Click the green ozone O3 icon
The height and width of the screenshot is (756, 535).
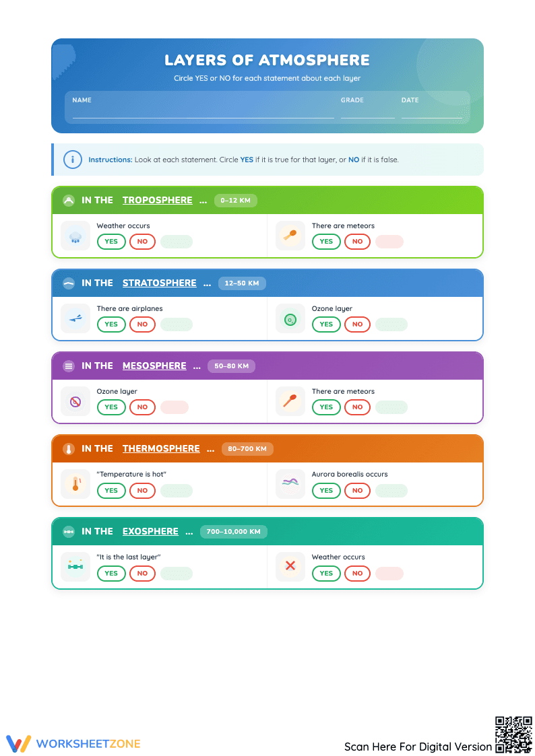click(x=290, y=319)
